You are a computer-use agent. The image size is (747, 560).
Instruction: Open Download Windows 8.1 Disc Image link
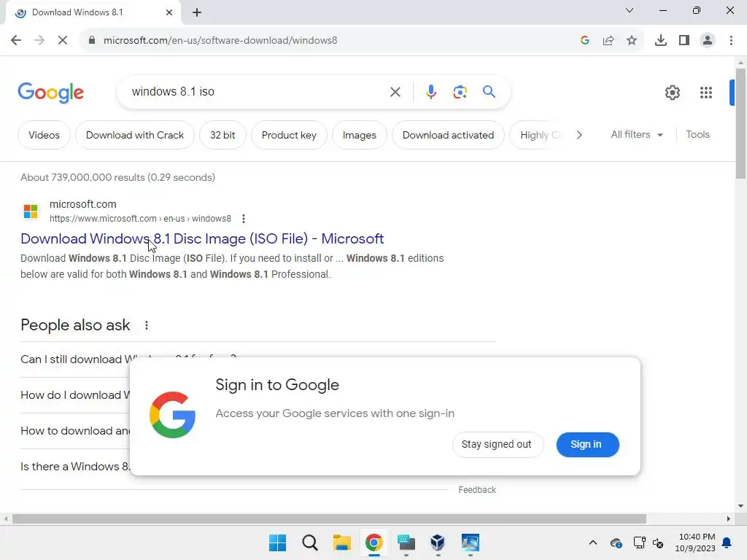tap(202, 238)
